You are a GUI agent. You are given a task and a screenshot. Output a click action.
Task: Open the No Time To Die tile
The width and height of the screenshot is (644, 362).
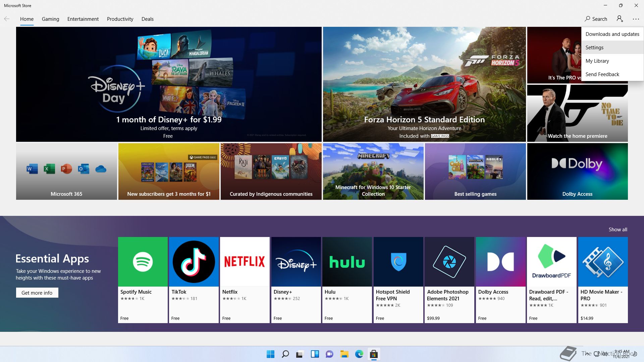[x=577, y=113]
